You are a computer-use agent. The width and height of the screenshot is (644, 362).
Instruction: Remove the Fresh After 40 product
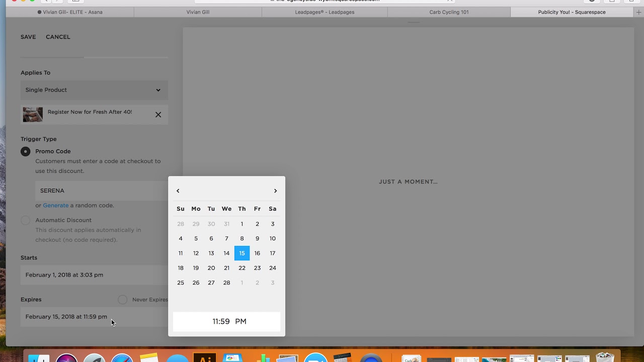pyautogui.click(x=158, y=115)
